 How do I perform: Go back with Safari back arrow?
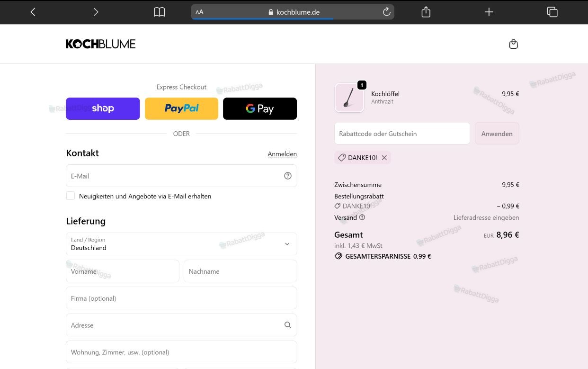pyautogui.click(x=33, y=12)
